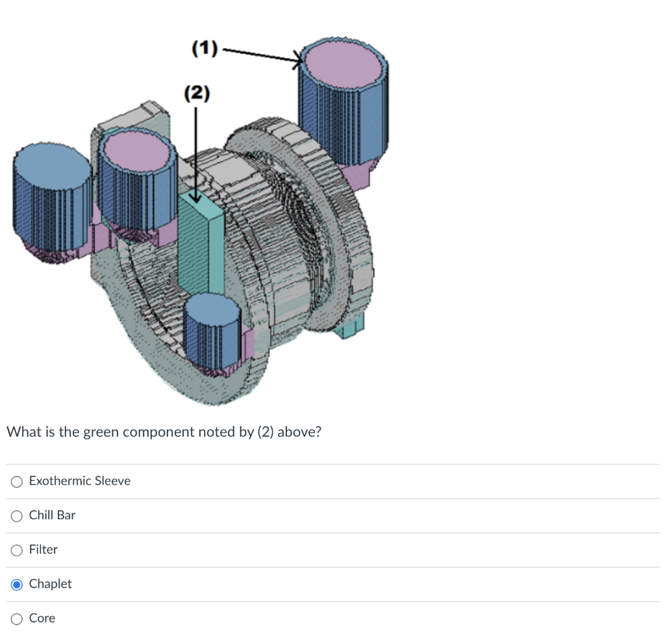Click the (2) annotation label

point(197,93)
